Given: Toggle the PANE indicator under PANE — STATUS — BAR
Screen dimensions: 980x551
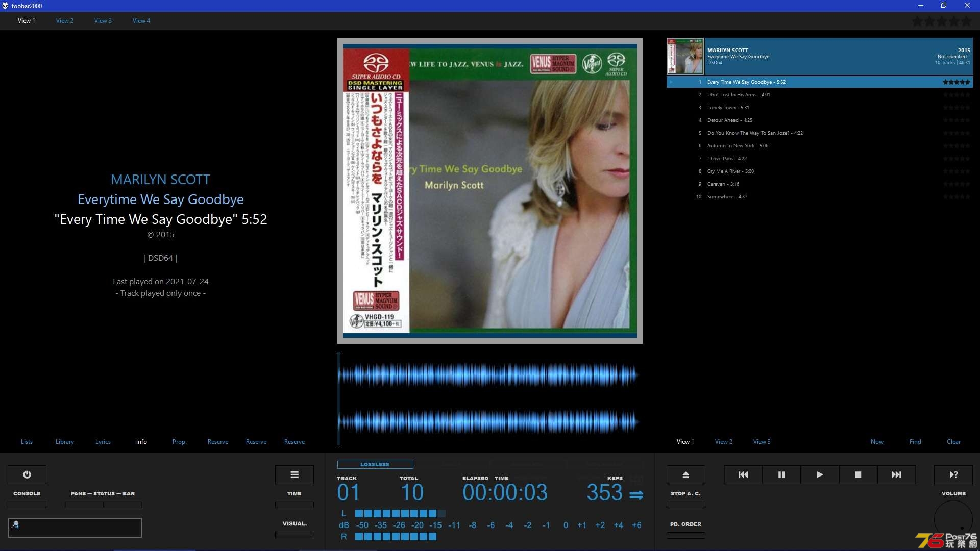Looking at the screenshot, I should 84,505.
